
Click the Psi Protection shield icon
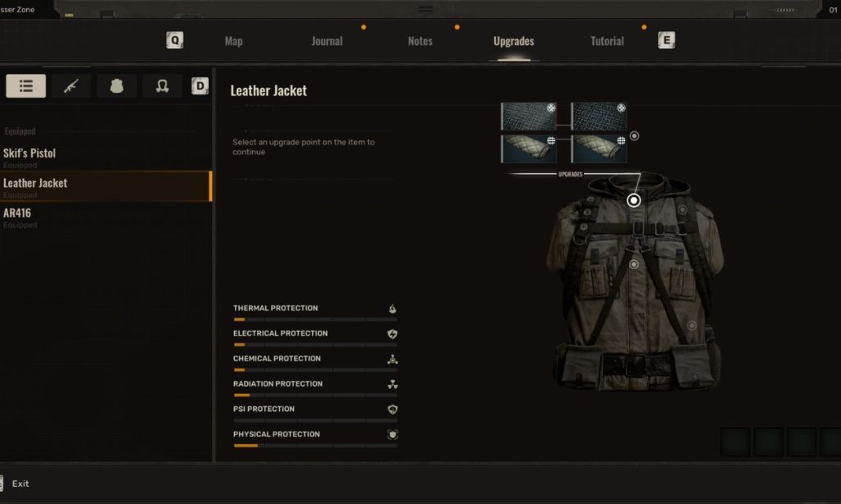pyautogui.click(x=393, y=409)
